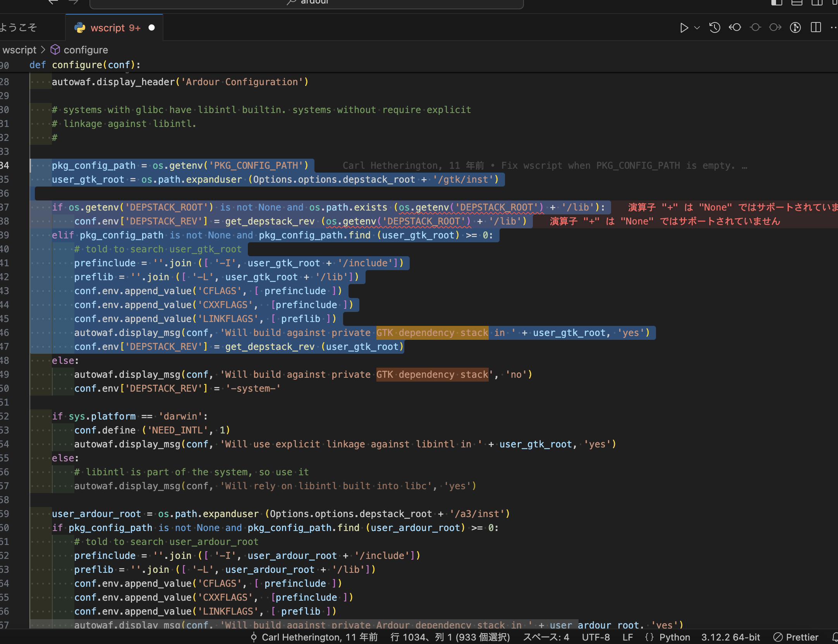This screenshot has height=644, width=838.
Task: Click Prettier status bar icon
Action: pos(796,637)
